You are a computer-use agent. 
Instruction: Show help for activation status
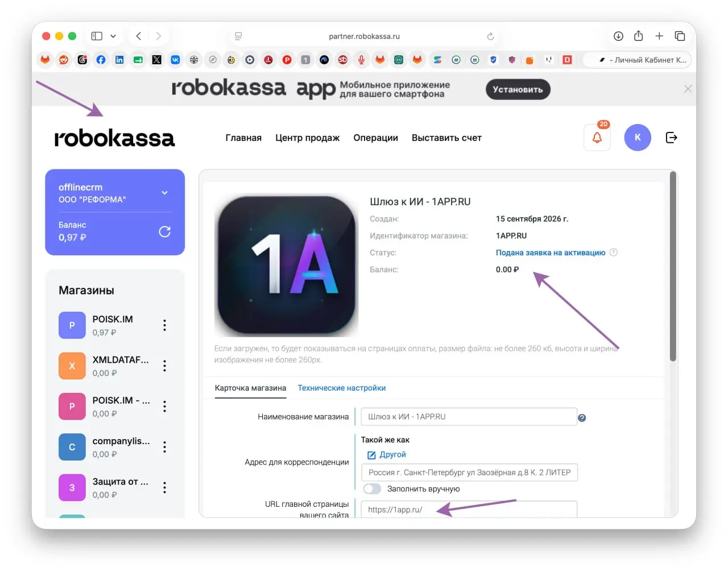point(613,253)
